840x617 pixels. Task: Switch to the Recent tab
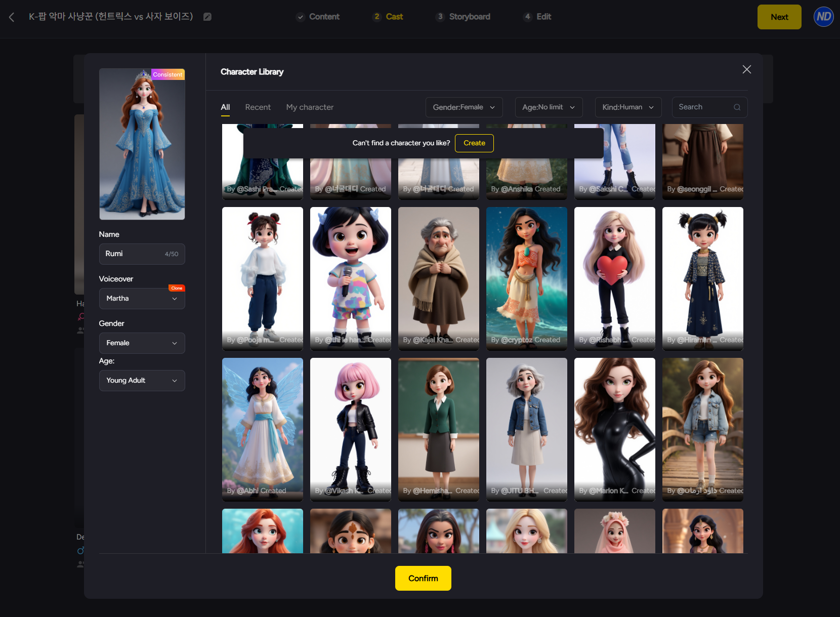tap(258, 107)
